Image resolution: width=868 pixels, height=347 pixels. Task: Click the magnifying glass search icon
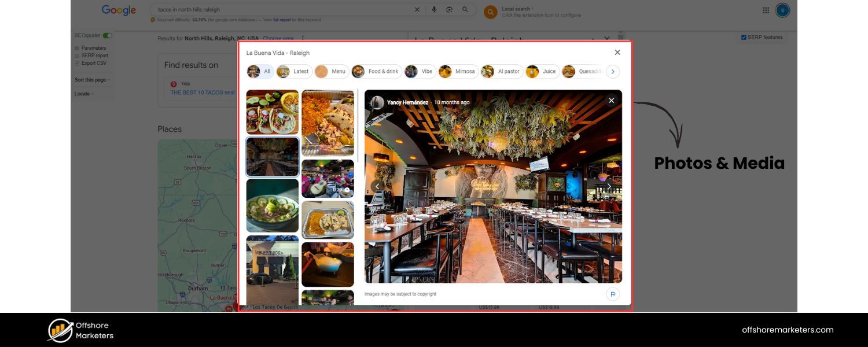pos(465,10)
